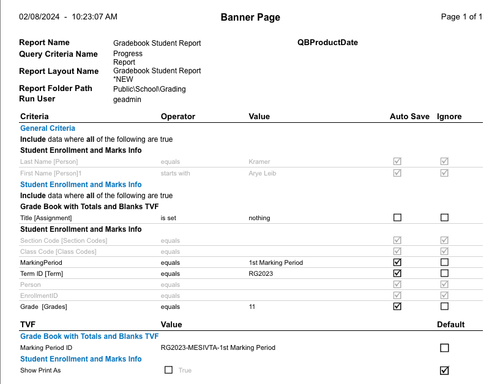Check Ignore for Term ID [Term]
Screen dimensions: 500x384
tap(444, 273)
